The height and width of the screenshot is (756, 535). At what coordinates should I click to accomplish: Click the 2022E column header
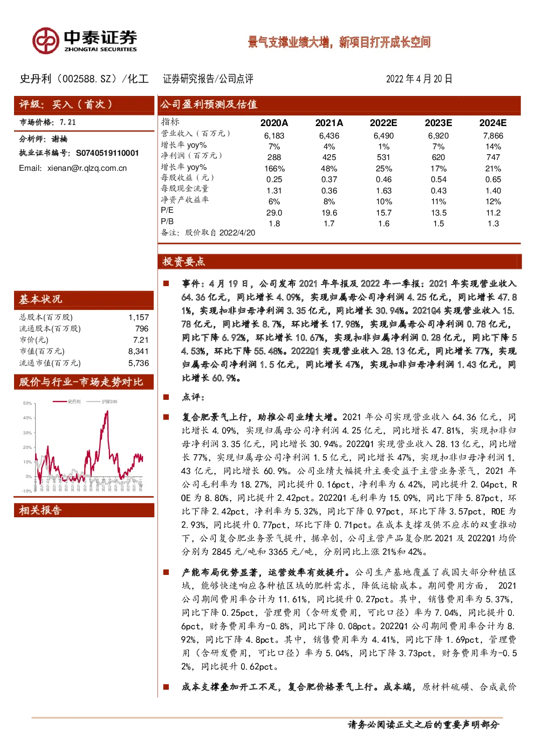click(x=383, y=123)
